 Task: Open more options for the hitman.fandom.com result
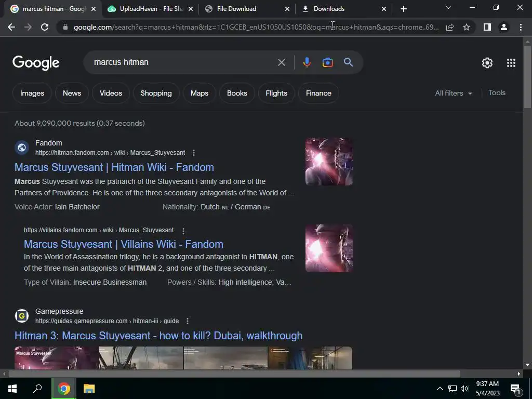[194, 153]
